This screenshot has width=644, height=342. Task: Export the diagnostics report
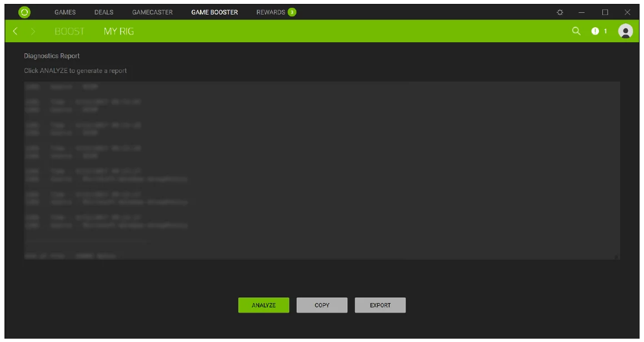(x=381, y=305)
